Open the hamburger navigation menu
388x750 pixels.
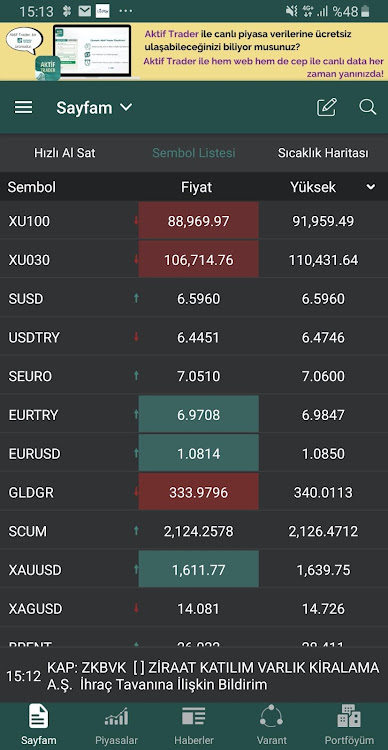tap(23, 108)
